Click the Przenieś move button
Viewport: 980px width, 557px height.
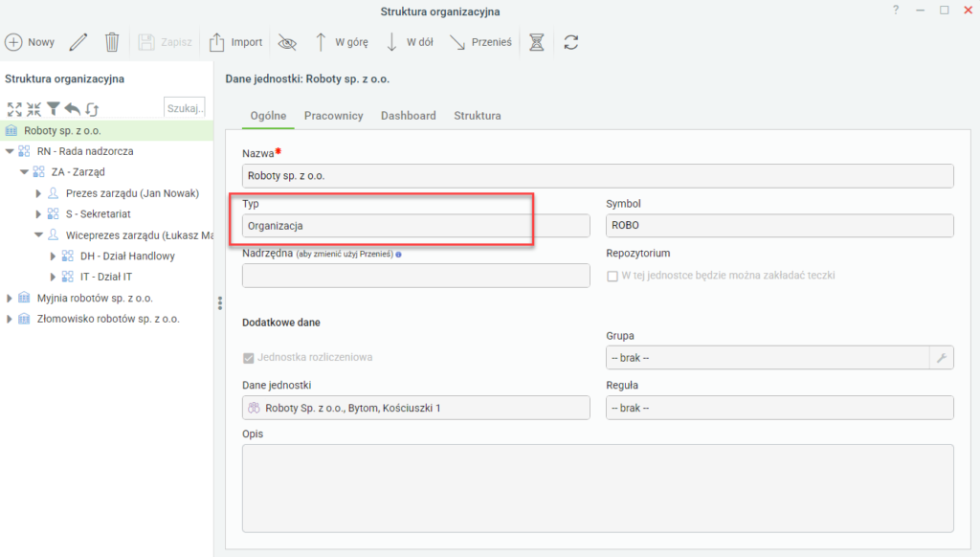480,42
